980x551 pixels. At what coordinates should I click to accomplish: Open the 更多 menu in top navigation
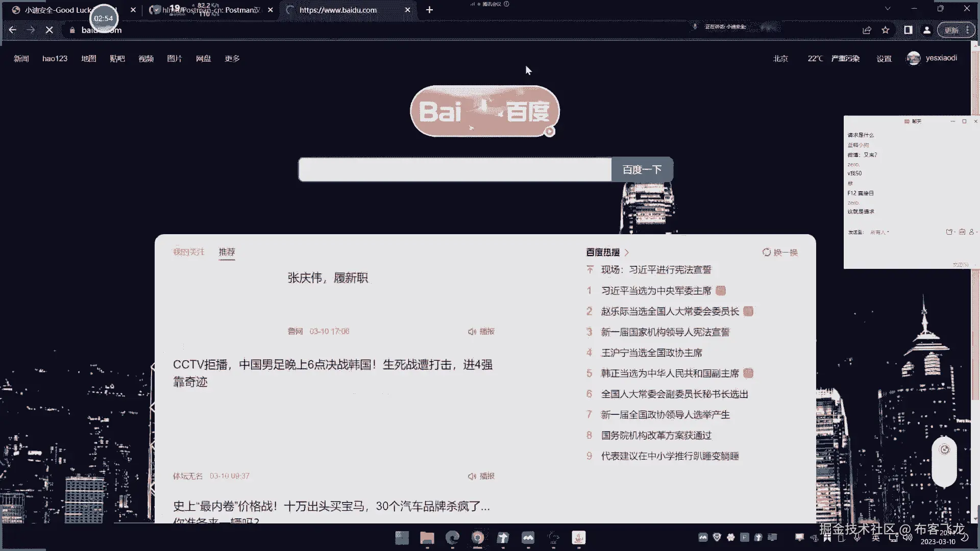click(232, 59)
